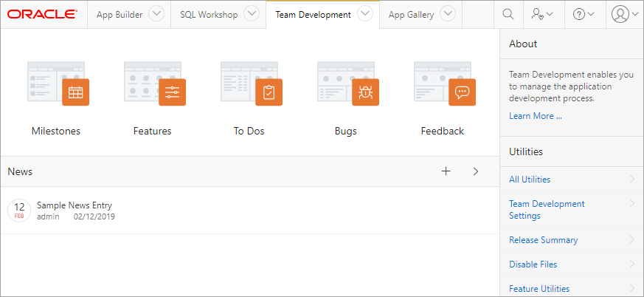Click chevron beside All Utilities
The height and width of the screenshot is (297, 644).
pos(631,179)
